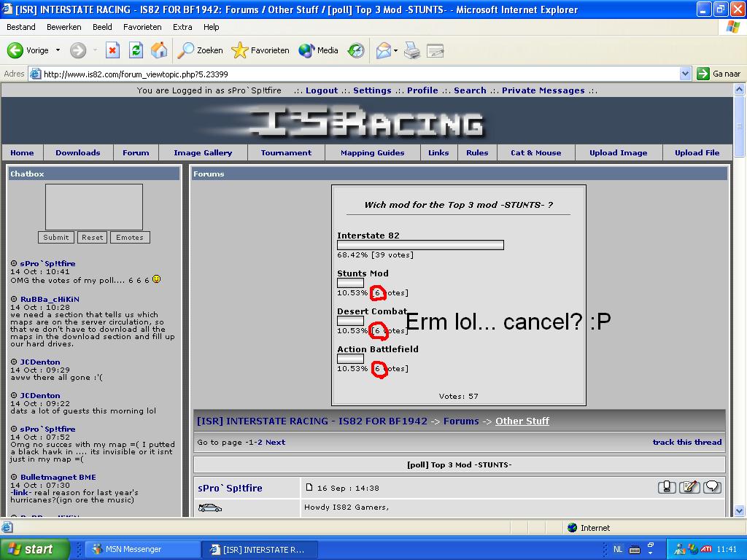Open the Links nav tab
Image resolution: width=747 pixels, height=560 pixels.
pos(438,153)
